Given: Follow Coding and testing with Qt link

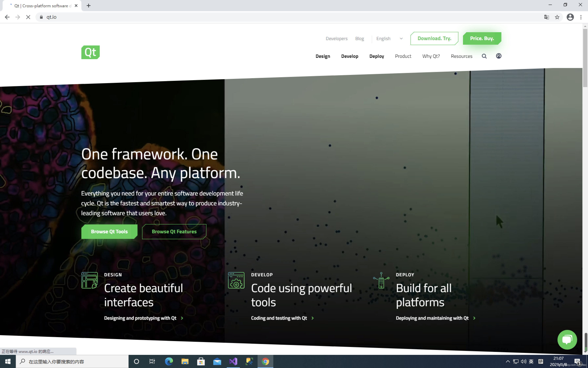Looking at the screenshot, I should (x=282, y=318).
